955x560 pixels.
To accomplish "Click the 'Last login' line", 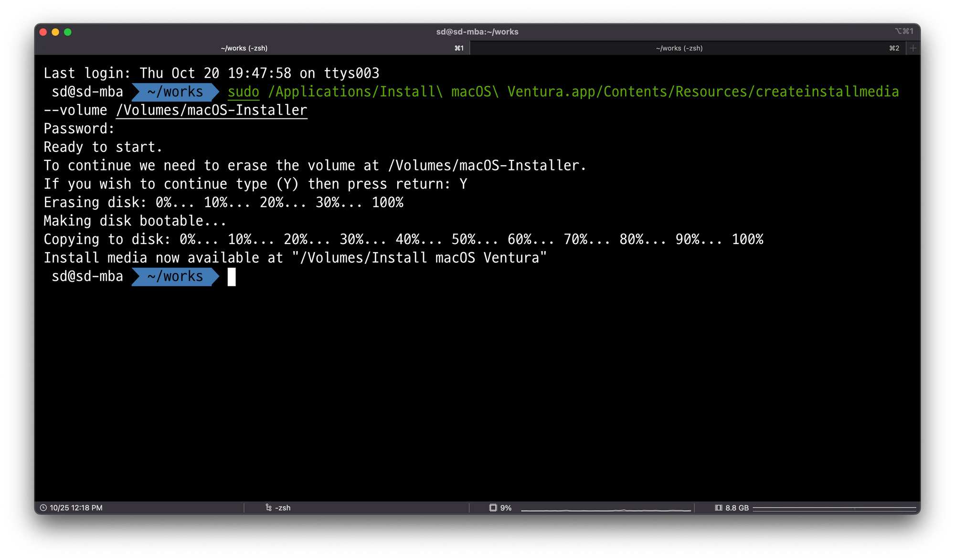I will click(212, 73).
